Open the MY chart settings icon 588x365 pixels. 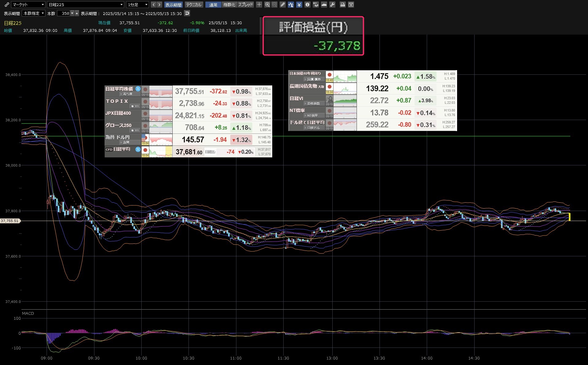pyautogui.click(x=315, y=5)
